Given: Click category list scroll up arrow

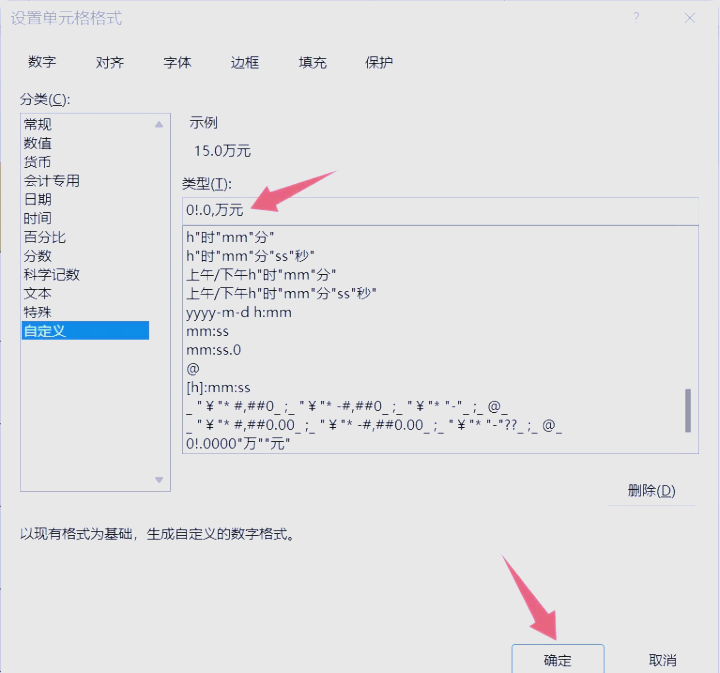Looking at the screenshot, I should point(159,124).
